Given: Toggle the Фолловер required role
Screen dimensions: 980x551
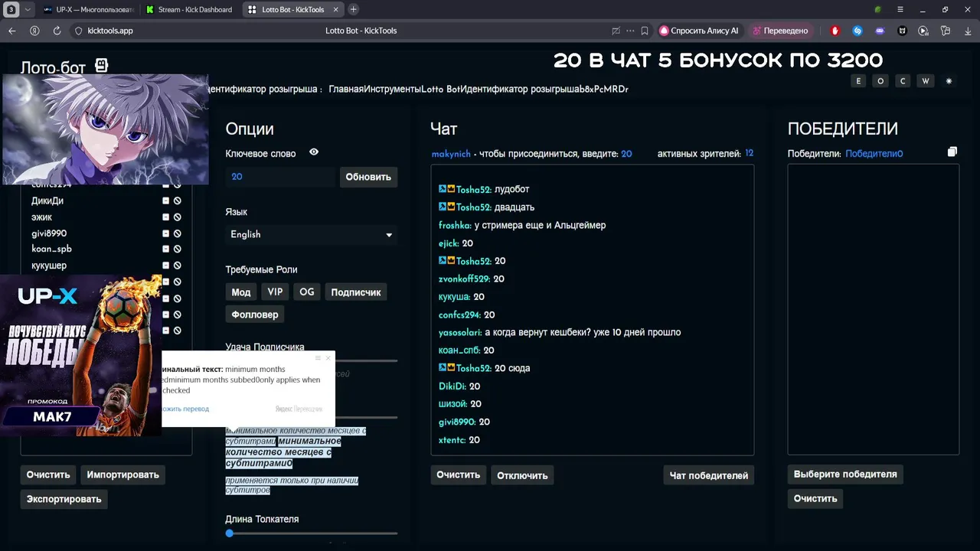Looking at the screenshot, I should [x=255, y=315].
